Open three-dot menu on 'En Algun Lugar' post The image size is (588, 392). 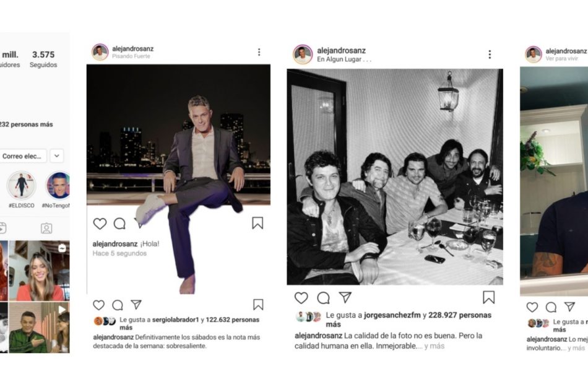tap(490, 54)
